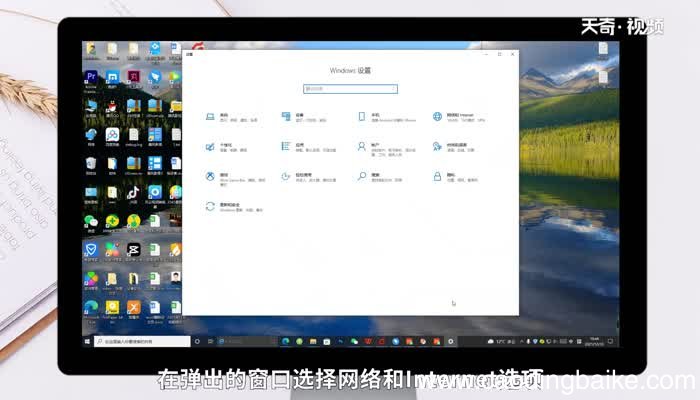Viewport: 700px width, 400px height.
Task: Select the TikTok (Douyin) desktop shortcut
Action: click(x=133, y=194)
